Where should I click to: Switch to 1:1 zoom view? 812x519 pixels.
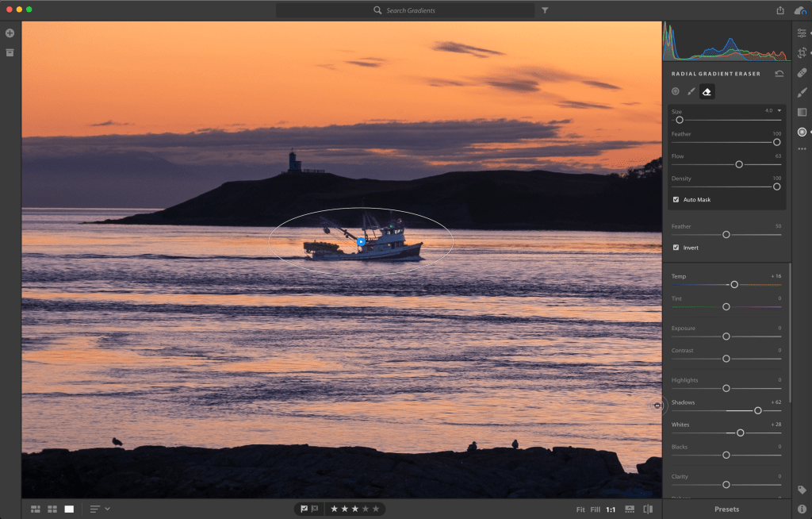click(610, 509)
